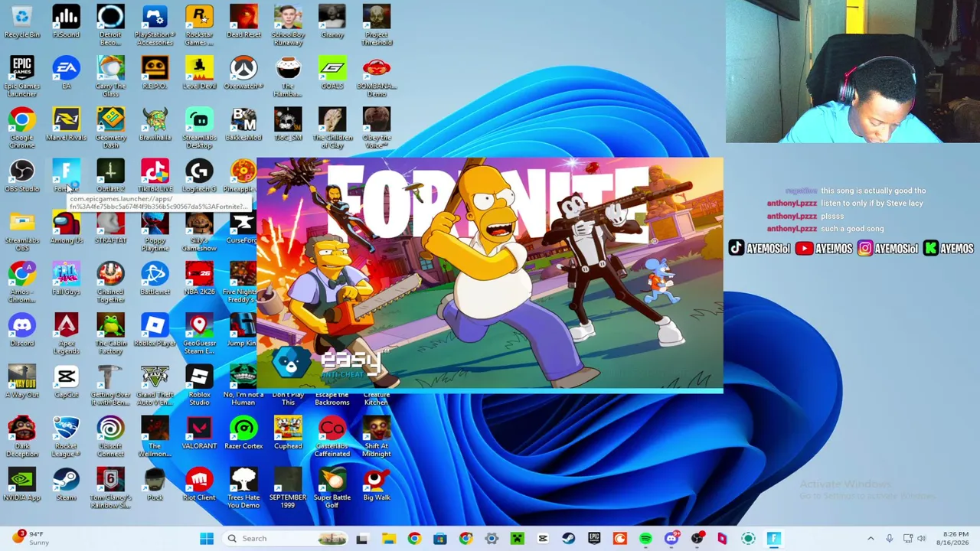Click the Brawlhalla desktop shortcut
The image size is (980, 551).
coord(155,124)
